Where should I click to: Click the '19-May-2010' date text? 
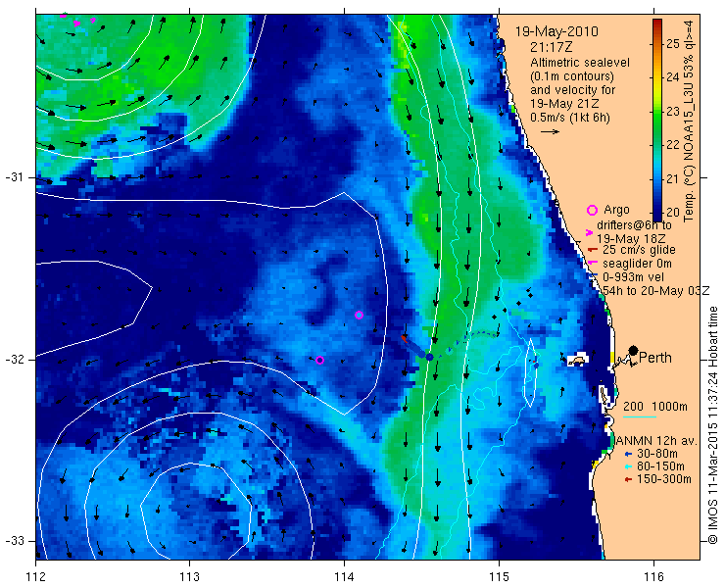(x=556, y=32)
